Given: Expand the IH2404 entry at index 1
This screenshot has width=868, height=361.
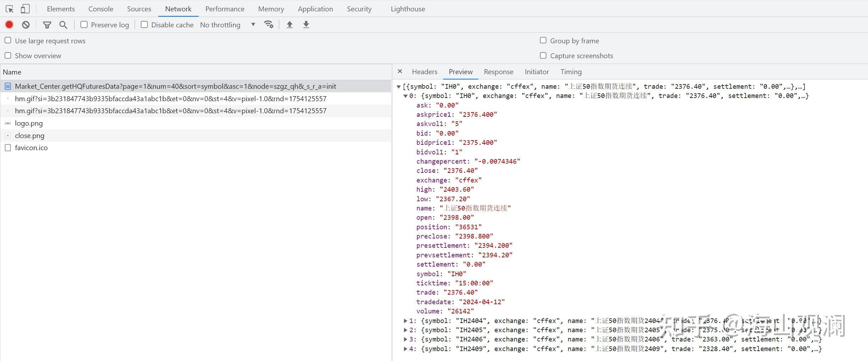Looking at the screenshot, I should (x=405, y=321).
